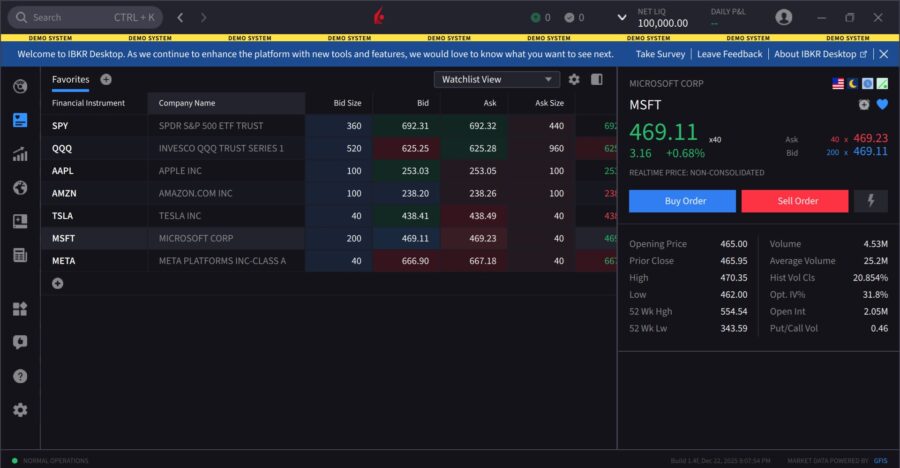Open the globe markets icon in sidebar

[20, 188]
